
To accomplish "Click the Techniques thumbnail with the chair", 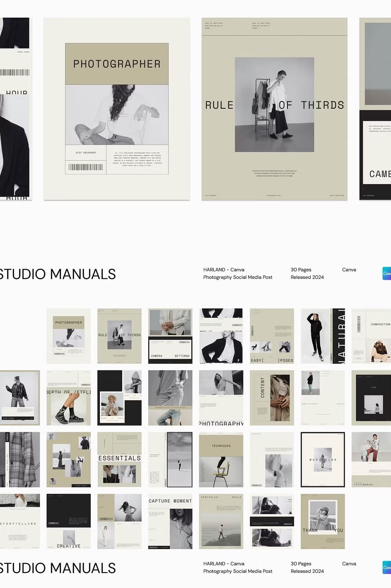I will click(x=221, y=459).
